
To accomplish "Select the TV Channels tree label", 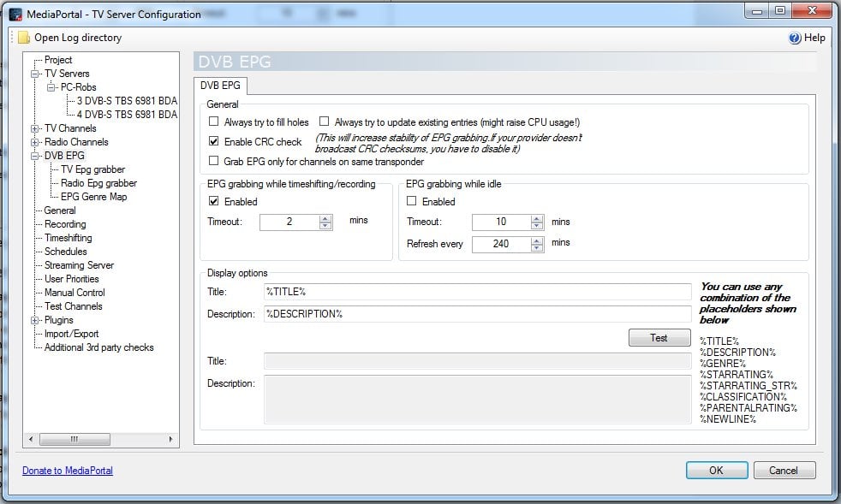I will (70, 128).
